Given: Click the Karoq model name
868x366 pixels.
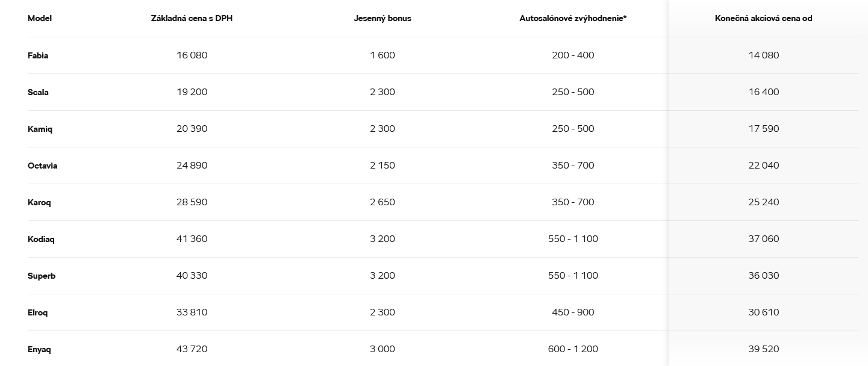Looking at the screenshot, I should click(39, 202).
